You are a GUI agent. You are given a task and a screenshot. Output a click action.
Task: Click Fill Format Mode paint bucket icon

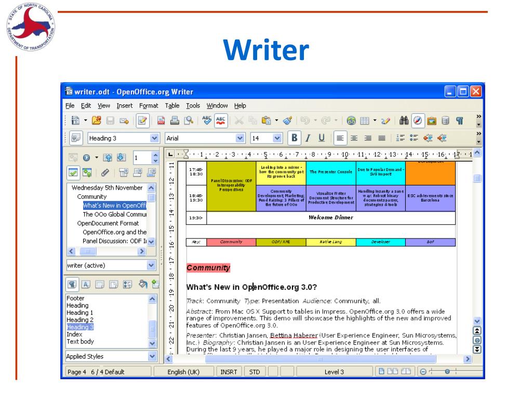(x=143, y=284)
